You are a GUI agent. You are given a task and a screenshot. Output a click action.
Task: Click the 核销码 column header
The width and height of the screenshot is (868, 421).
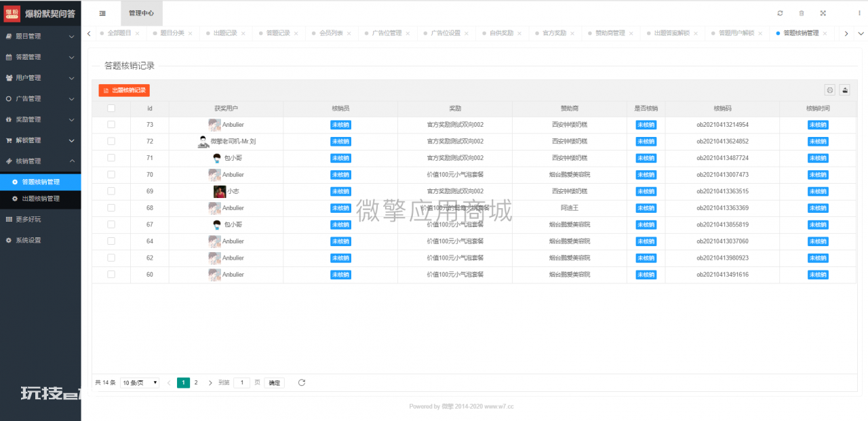pyautogui.click(x=722, y=108)
